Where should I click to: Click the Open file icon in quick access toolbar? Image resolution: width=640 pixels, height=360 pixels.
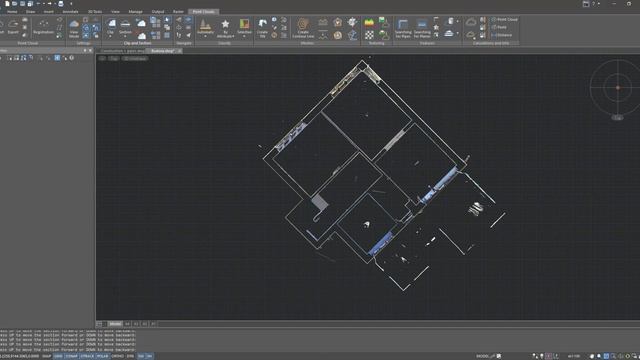(15, 4)
